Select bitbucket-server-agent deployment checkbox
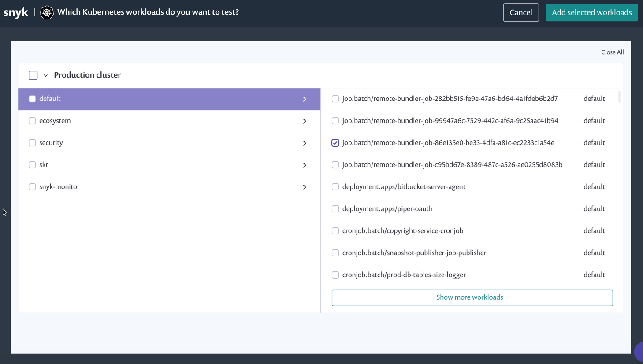The width and height of the screenshot is (643, 364). click(335, 187)
